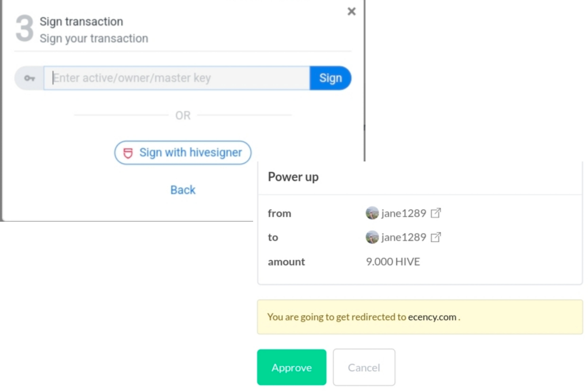
Task: Click jane1289 username in to row
Action: (x=404, y=237)
